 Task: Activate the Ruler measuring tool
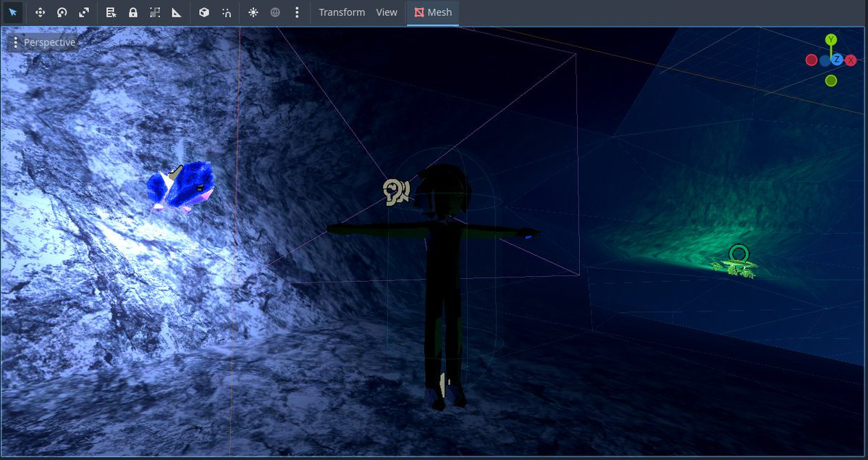point(177,12)
